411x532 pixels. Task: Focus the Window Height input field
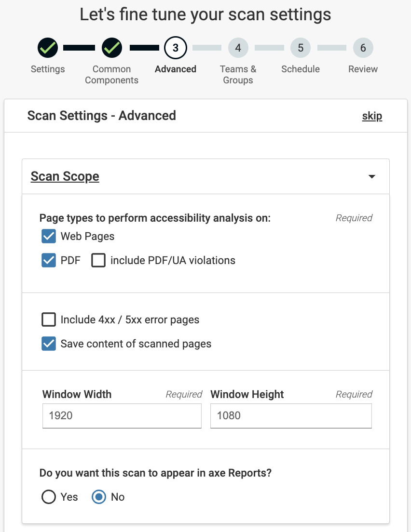pos(291,415)
